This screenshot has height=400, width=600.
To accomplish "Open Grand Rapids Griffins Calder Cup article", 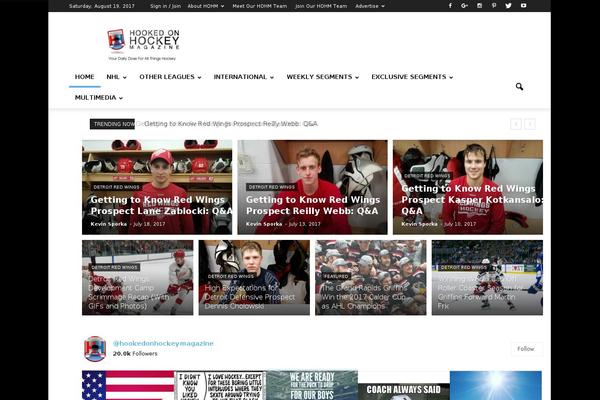I will click(x=364, y=297).
